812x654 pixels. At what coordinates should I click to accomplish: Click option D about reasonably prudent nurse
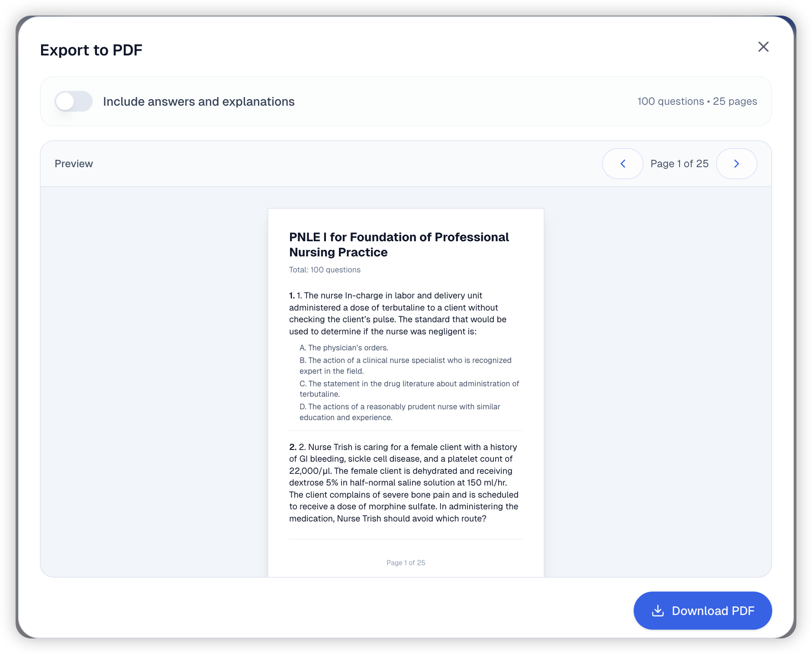point(400,412)
